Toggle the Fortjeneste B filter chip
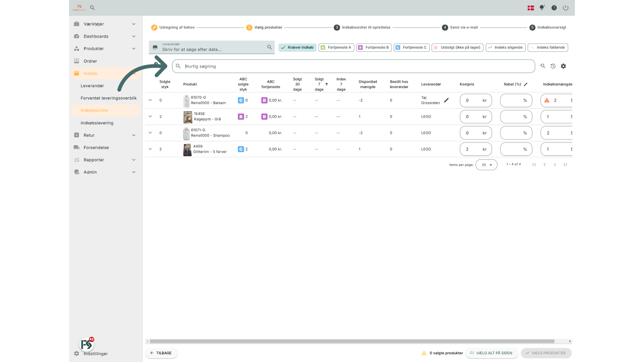The width and height of the screenshot is (644, 362). [374, 48]
